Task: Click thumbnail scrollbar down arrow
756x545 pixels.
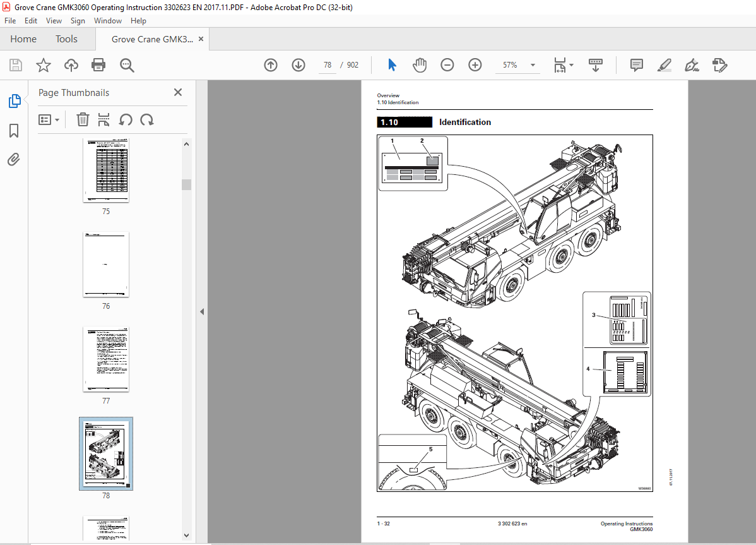Action: (187, 535)
